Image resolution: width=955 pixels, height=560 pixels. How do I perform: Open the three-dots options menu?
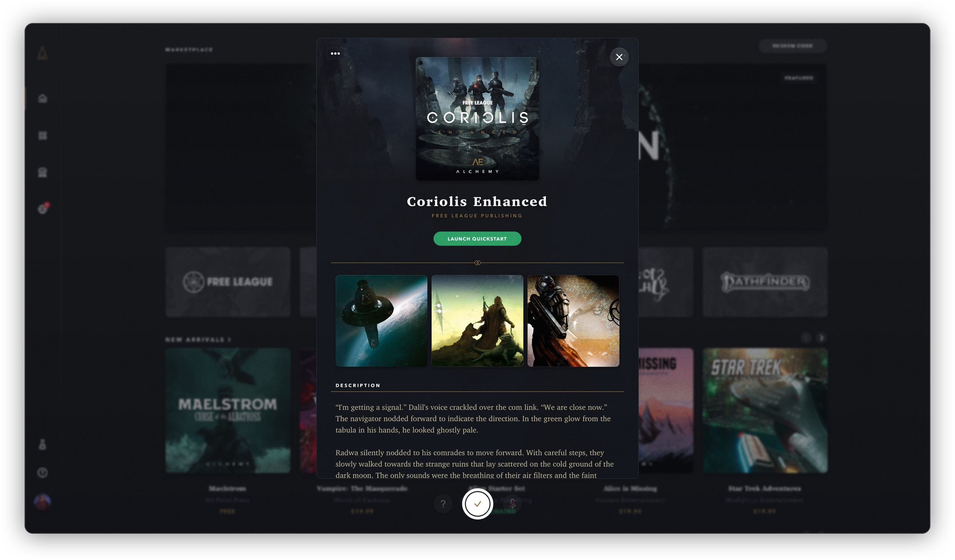335,53
